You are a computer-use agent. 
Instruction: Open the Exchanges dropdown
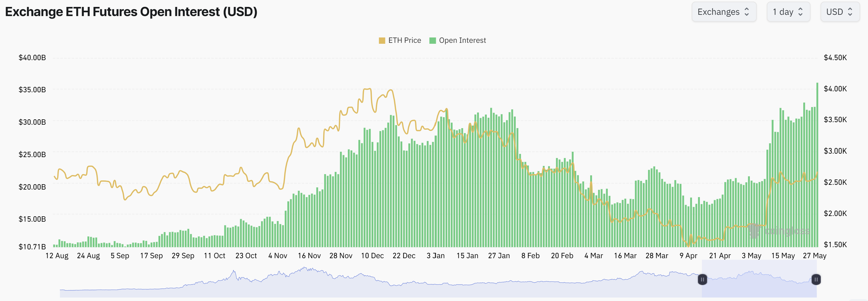tap(724, 11)
